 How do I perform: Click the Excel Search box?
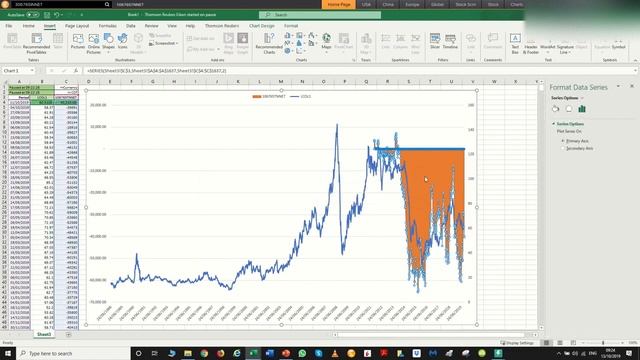[320, 15]
